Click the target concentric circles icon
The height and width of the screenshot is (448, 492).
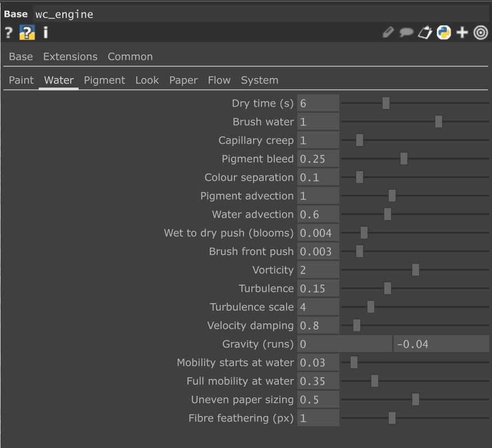481,33
